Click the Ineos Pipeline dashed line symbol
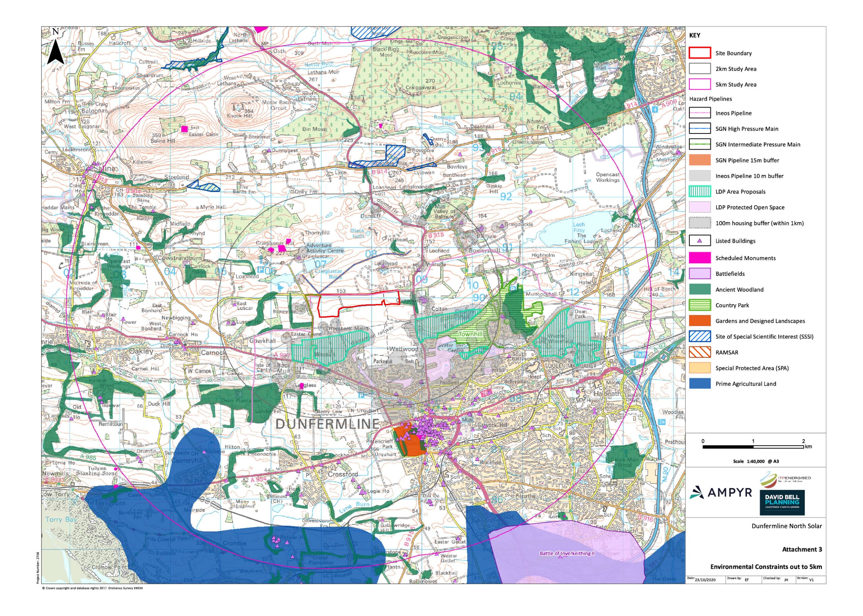Screen dimensions: 863x616 click(x=699, y=113)
